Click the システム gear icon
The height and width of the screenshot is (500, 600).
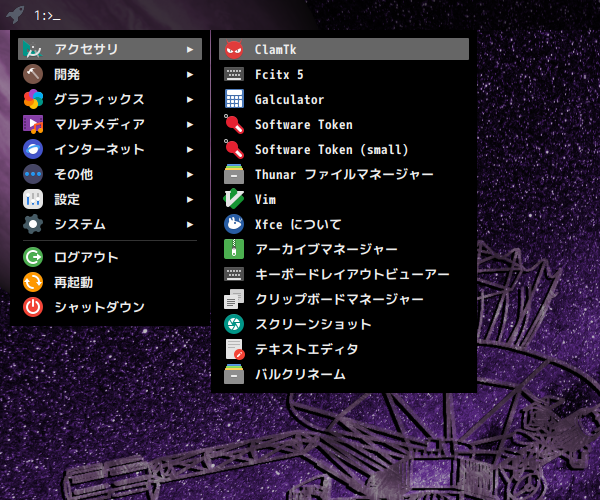33,224
